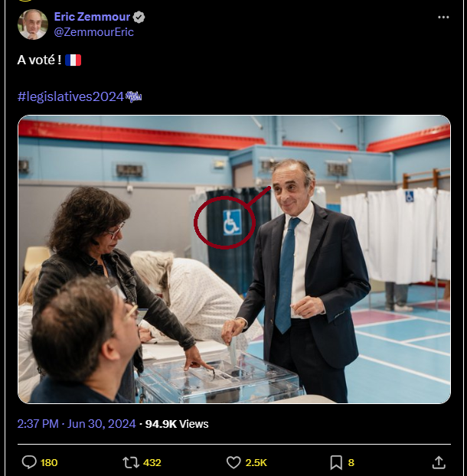Screen dimensions: 467x476
Task: Open Eric Zemmour's profile avatar
Action: point(33,24)
